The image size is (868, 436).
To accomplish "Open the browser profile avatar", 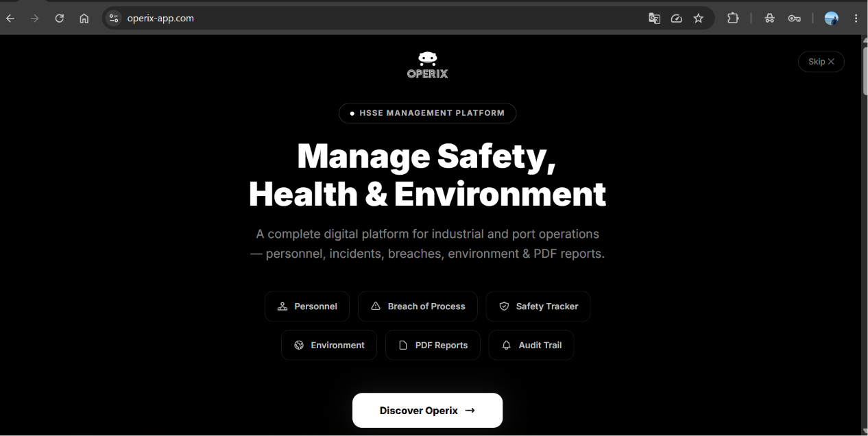I will point(832,19).
